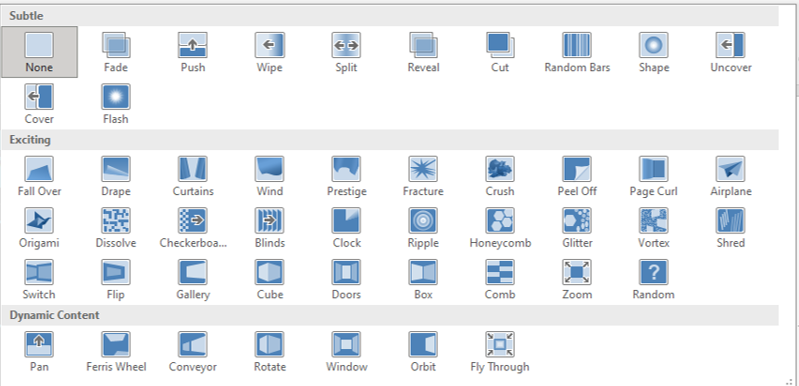
Task: Choose the Switch transition
Action: pyautogui.click(x=39, y=279)
